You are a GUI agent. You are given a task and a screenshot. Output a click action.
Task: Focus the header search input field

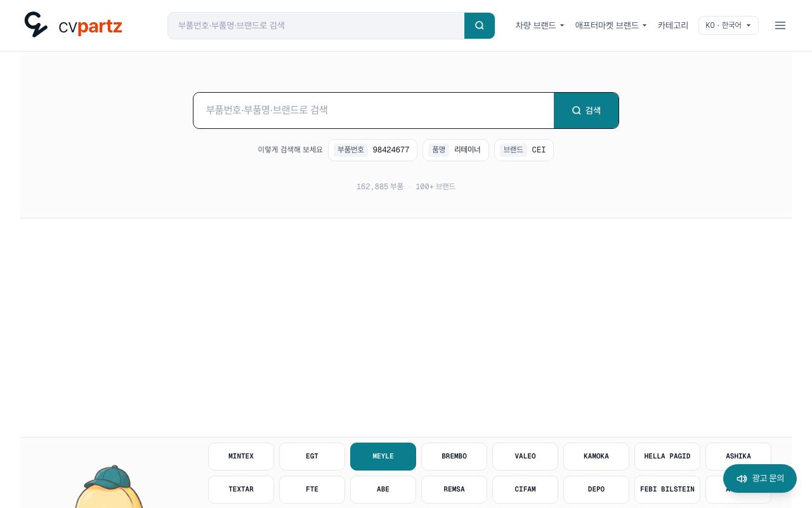pyautogui.click(x=316, y=25)
